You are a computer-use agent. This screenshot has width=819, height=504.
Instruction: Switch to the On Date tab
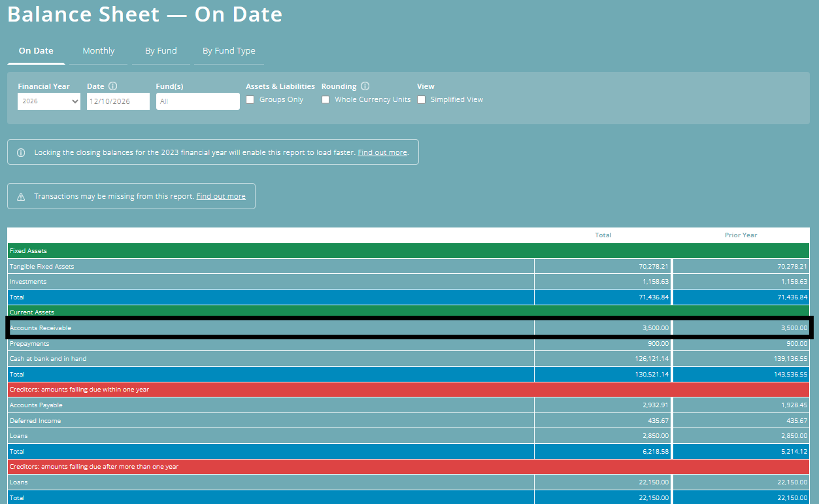coord(36,51)
